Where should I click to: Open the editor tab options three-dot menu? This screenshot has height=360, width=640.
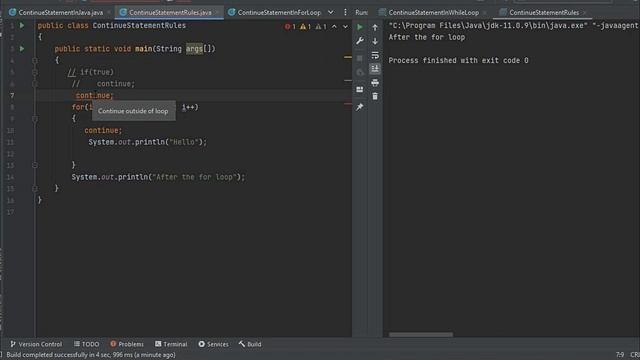(x=345, y=12)
